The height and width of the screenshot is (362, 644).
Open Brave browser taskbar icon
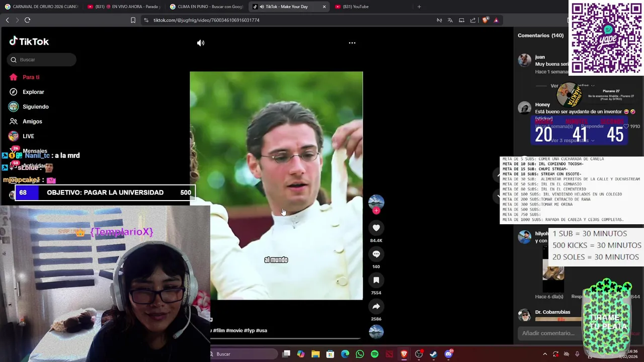(x=404, y=354)
